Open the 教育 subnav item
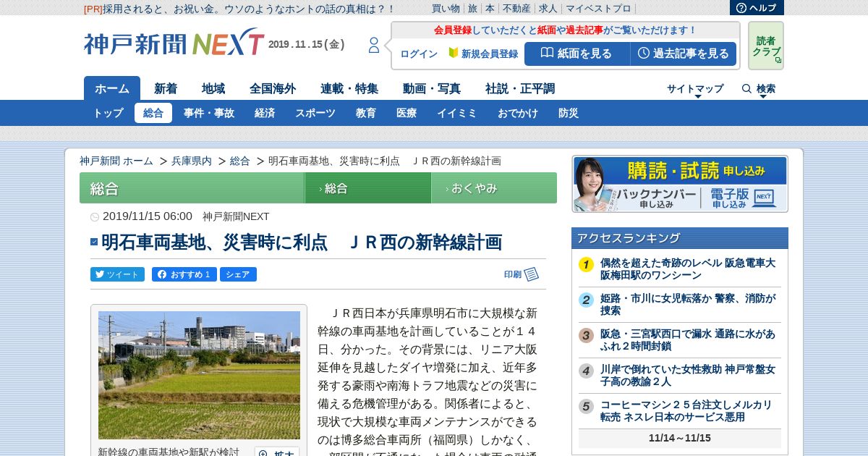This screenshot has width=868, height=456. tap(366, 113)
